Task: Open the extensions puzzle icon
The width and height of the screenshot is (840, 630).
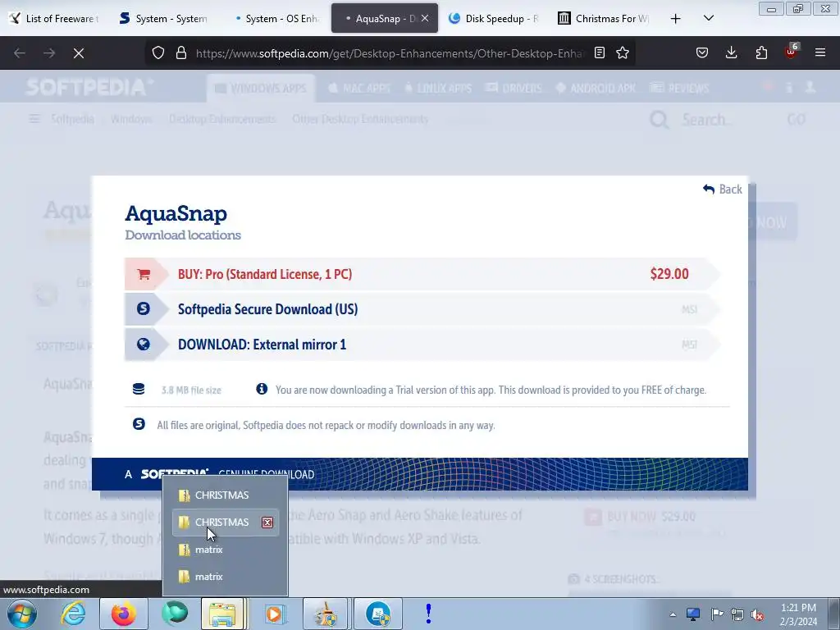Action: pos(761,52)
